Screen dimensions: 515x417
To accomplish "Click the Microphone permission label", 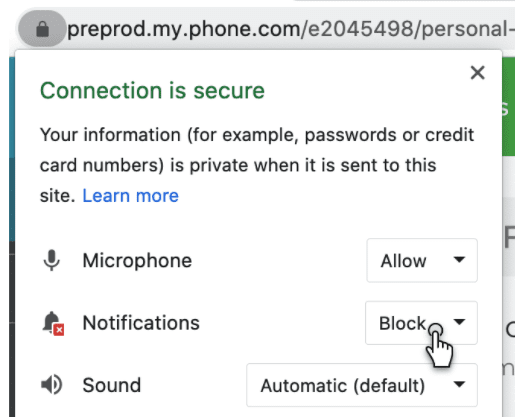I will tap(137, 260).
